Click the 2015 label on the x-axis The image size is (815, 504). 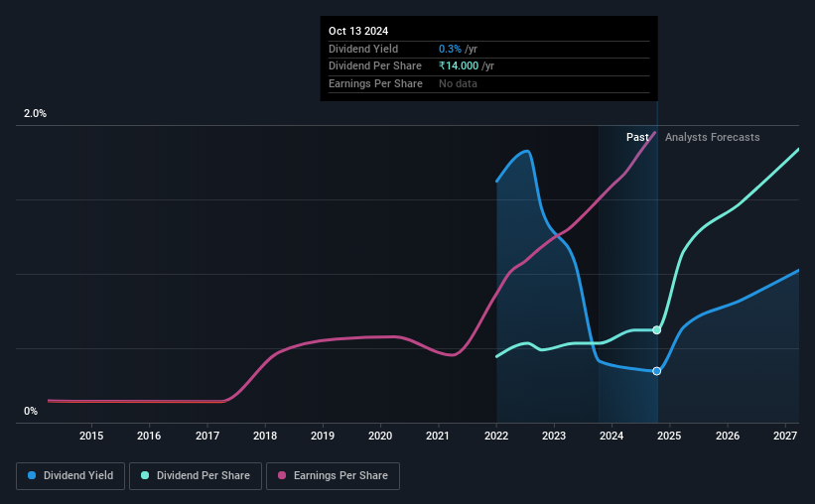[x=91, y=436]
